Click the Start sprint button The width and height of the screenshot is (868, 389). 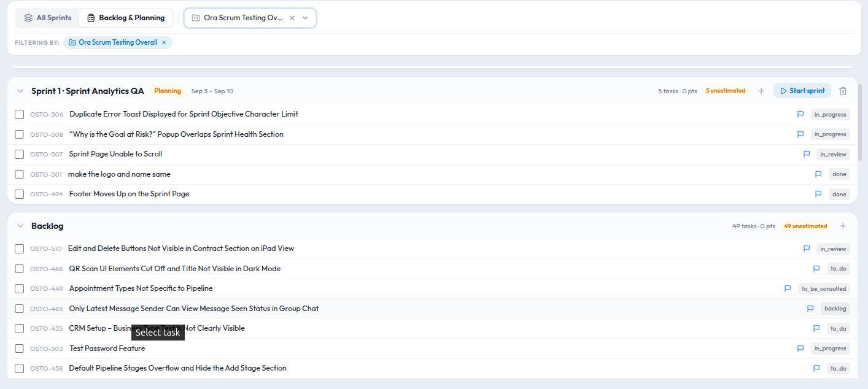coord(802,91)
